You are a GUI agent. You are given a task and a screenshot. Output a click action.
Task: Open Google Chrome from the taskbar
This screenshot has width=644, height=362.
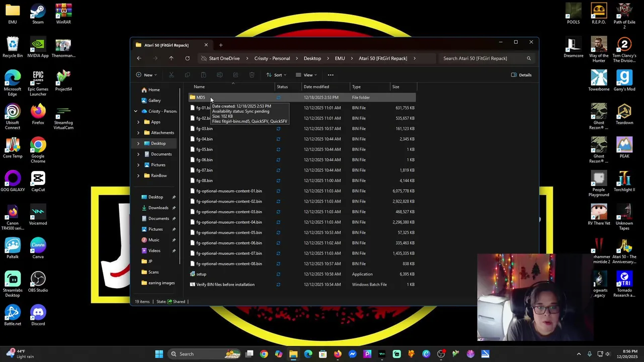[x=264, y=354]
